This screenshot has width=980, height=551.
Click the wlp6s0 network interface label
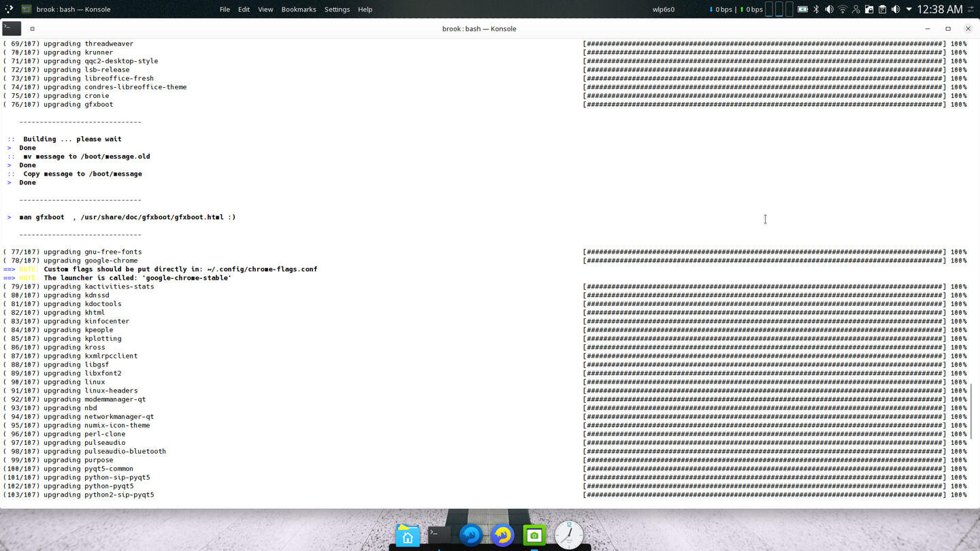click(x=664, y=10)
